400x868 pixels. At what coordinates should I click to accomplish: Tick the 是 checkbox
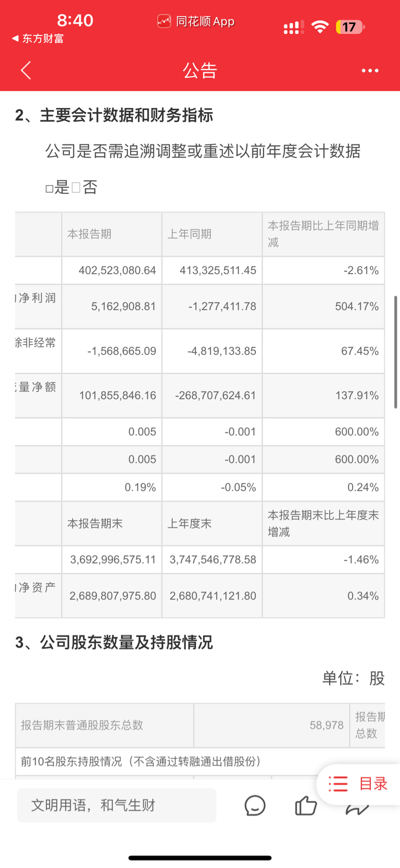[x=49, y=189]
